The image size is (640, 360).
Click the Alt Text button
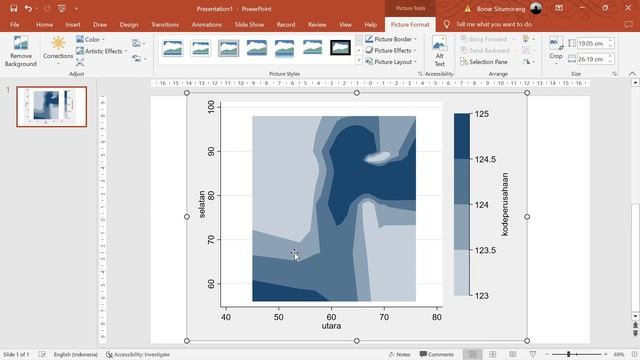coord(439,52)
